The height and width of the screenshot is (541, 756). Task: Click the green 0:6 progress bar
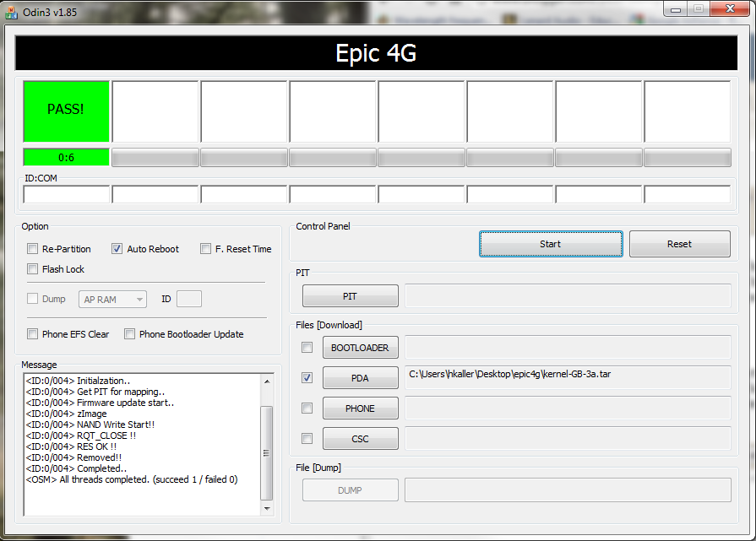67,158
